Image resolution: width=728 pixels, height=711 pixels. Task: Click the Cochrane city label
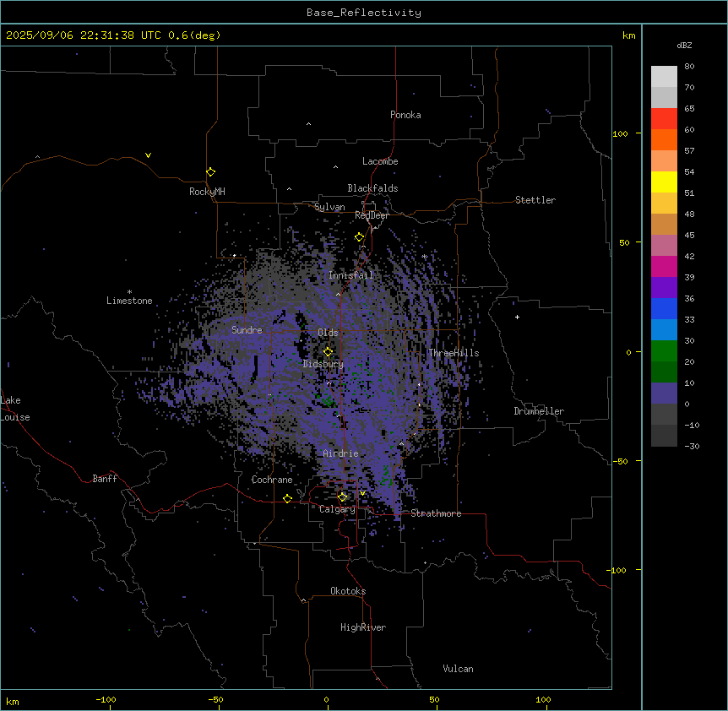point(272,480)
